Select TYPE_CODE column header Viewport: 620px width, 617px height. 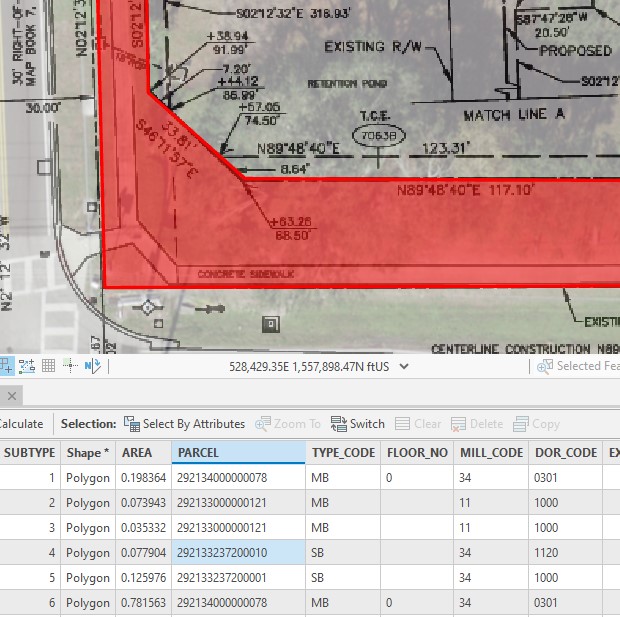coord(343,453)
